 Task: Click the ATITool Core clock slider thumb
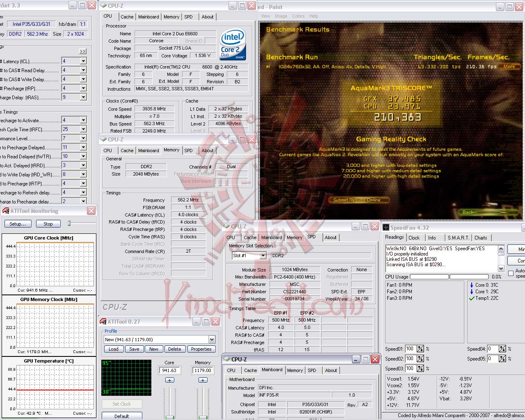[169, 418]
